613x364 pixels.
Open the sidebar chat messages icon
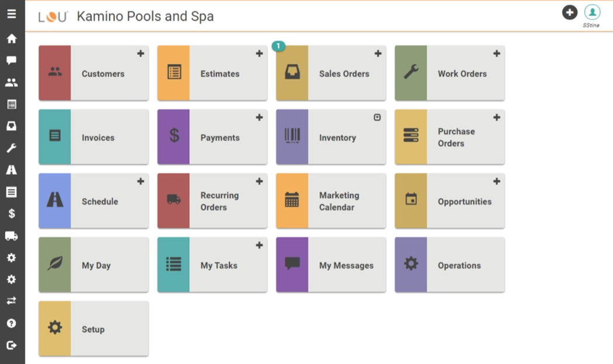click(x=12, y=61)
